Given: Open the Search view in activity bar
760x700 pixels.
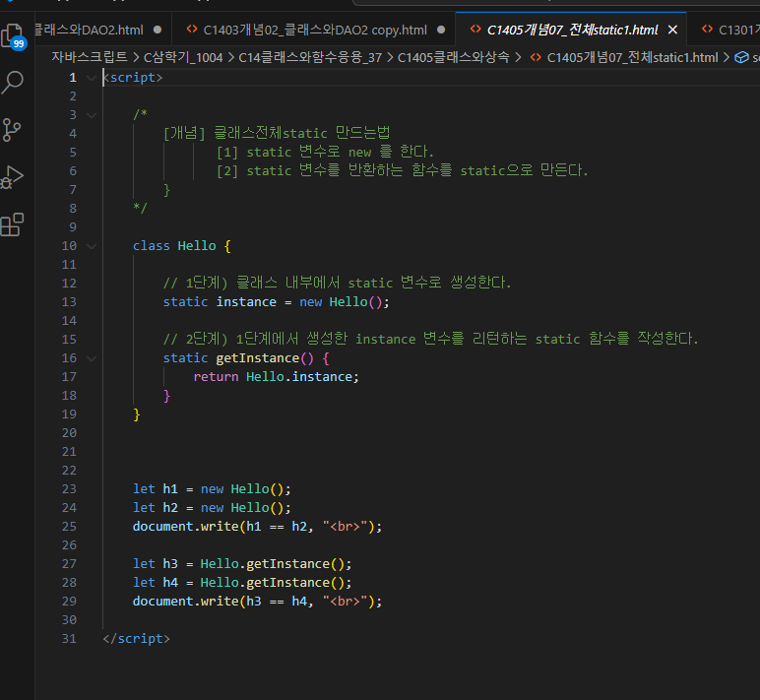Looking at the screenshot, I should [x=13, y=83].
